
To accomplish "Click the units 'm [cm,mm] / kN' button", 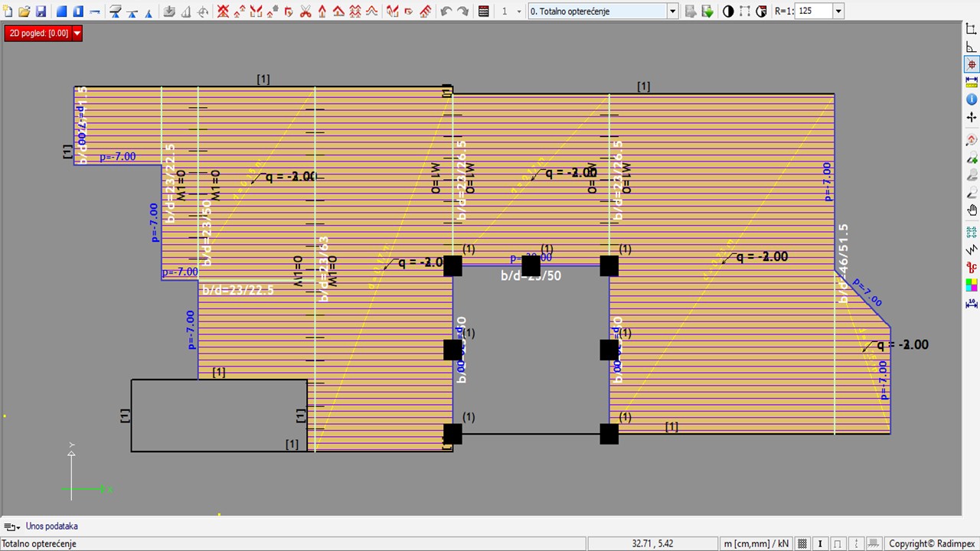I will pos(755,543).
